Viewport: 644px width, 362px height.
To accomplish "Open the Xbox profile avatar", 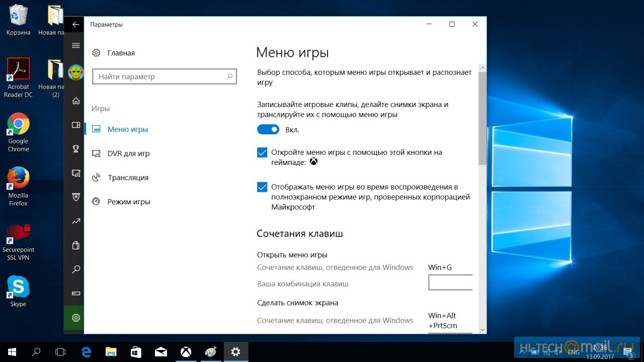I will [x=76, y=72].
